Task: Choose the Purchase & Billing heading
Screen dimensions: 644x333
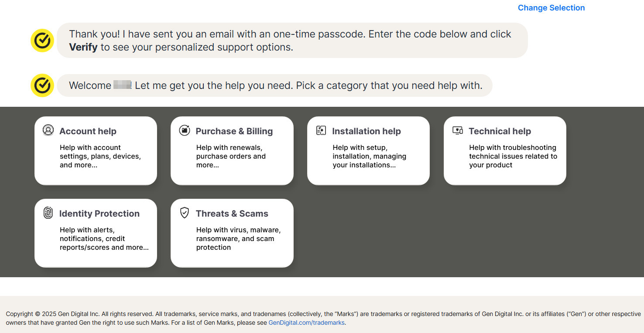Action: [234, 131]
